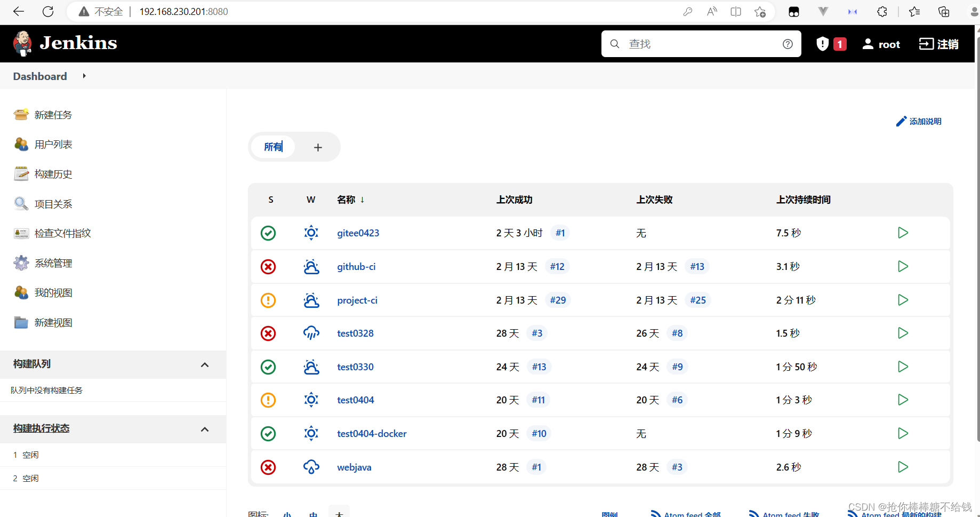The image size is (980, 517).
Task: Trigger a build of webjava with the play button
Action: click(903, 467)
